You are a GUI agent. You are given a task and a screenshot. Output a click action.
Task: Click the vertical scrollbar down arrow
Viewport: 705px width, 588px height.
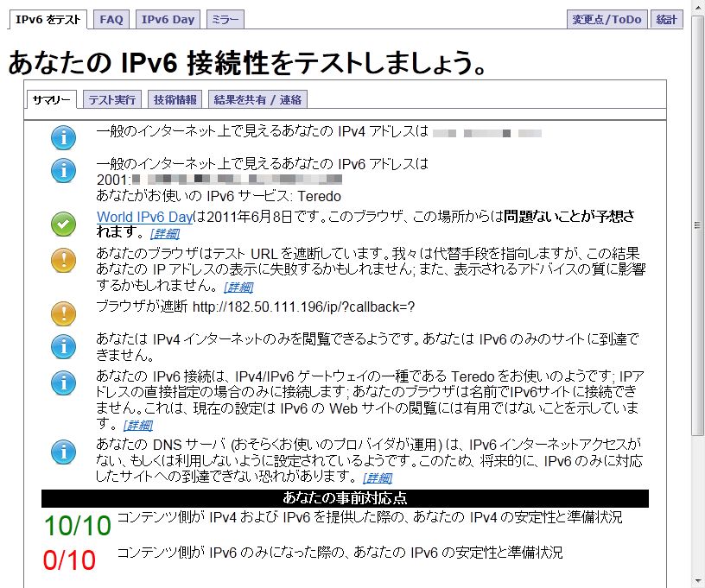(x=698, y=581)
